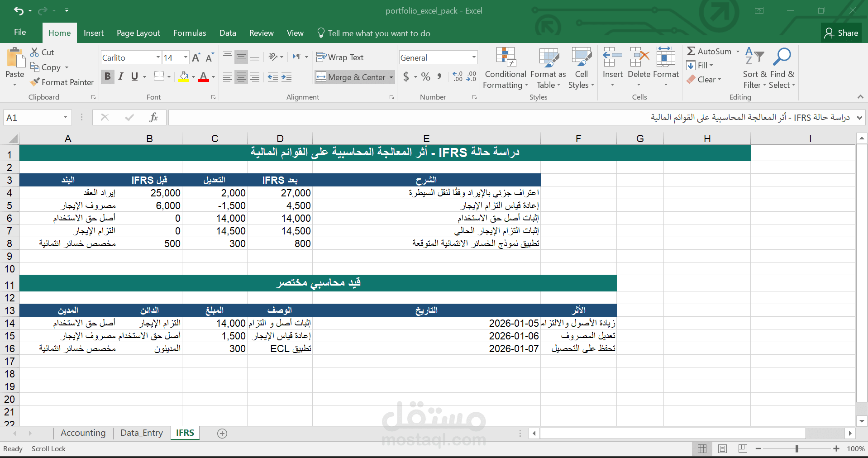Click Tell me what you want to do
Image resolution: width=868 pixels, height=458 pixels.
(x=374, y=33)
